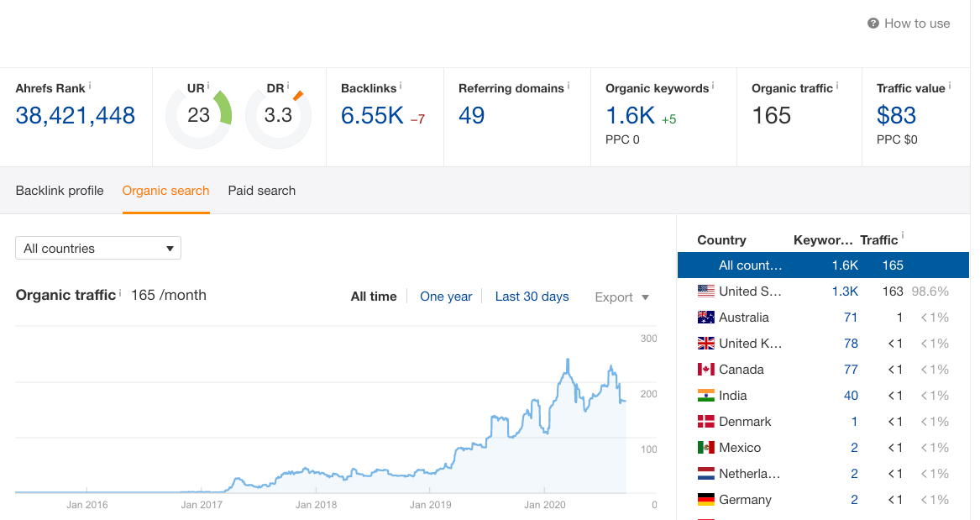Image resolution: width=980 pixels, height=520 pixels.
Task: Click info icon next to Ahrefs Rank
Action: (x=90, y=86)
